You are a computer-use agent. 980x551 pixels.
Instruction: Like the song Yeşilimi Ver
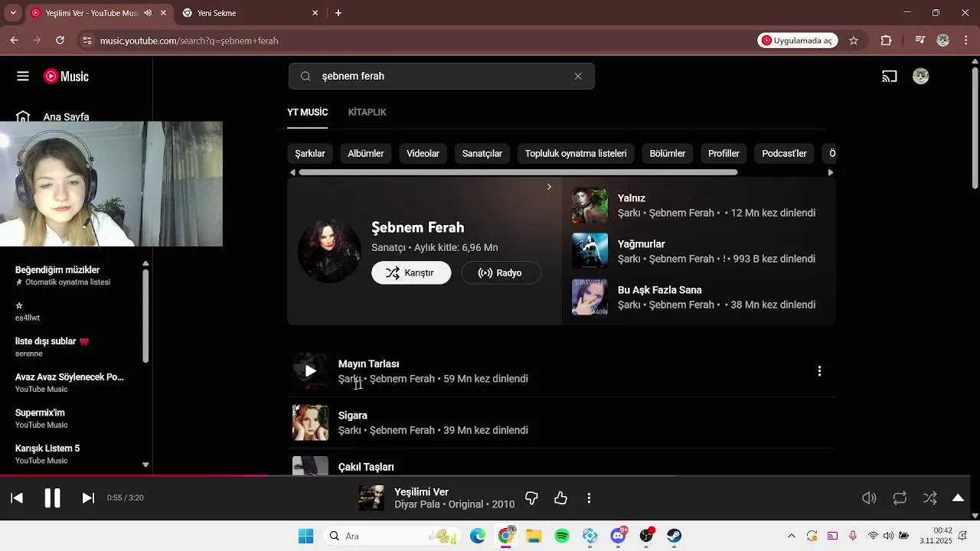pyautogui.click(x=561, y=498)
